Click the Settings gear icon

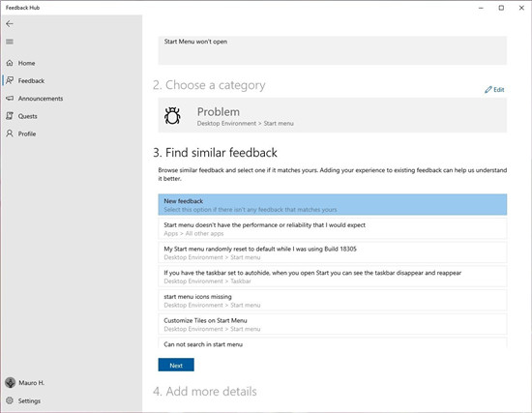[10, 400]
